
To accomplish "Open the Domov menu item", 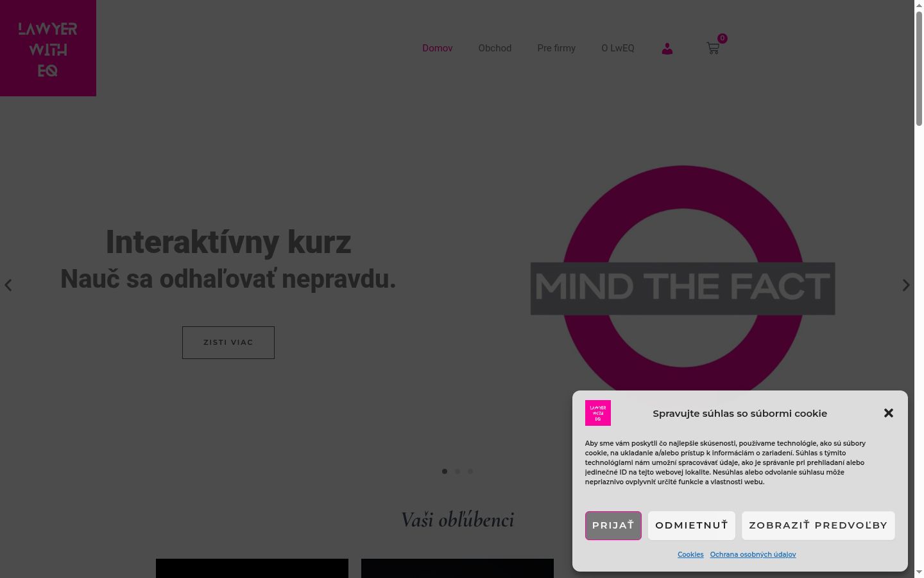I will click(x=438, y=48).
